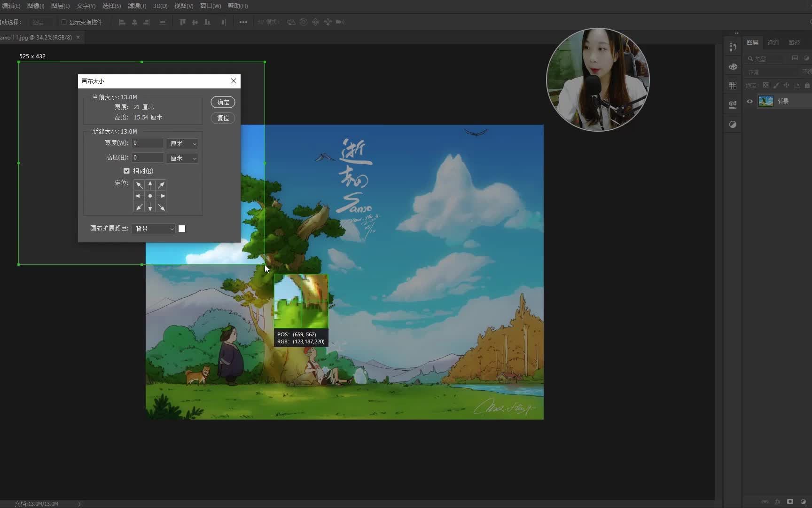The width and height of the screenshot is (812, 508).
Task: Toggle visibility eye of 背景 layer
Action: tap(750, 101)
